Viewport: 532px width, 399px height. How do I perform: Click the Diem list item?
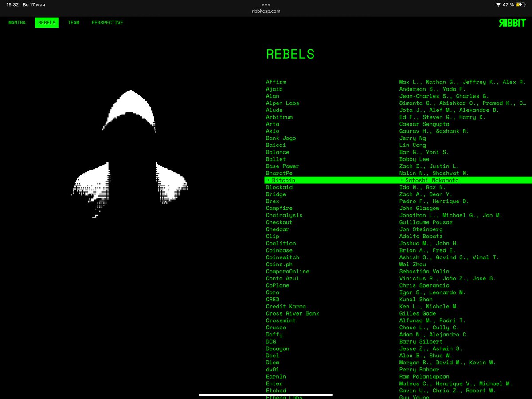pos(273,363)
